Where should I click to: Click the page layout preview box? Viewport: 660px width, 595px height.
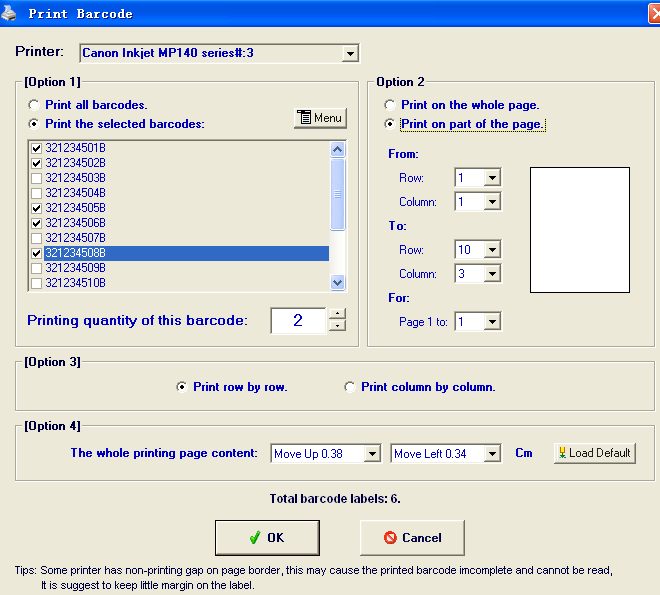(580, 230)
